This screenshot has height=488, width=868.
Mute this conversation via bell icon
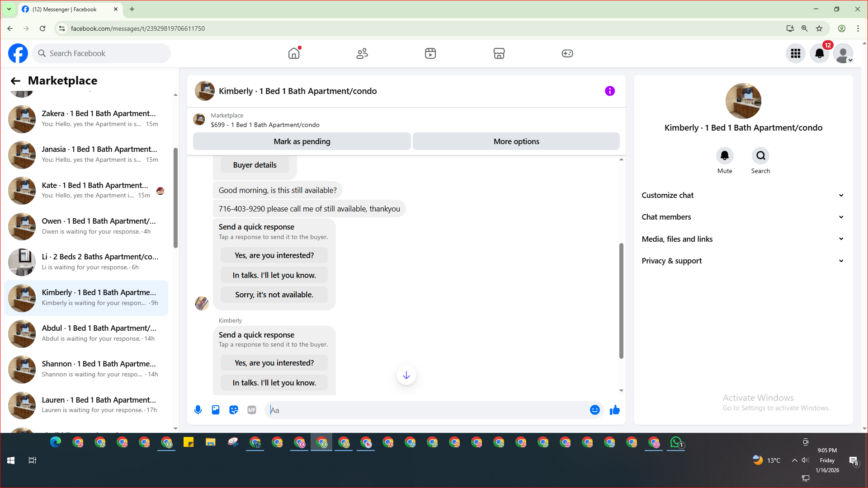(724, 156)
